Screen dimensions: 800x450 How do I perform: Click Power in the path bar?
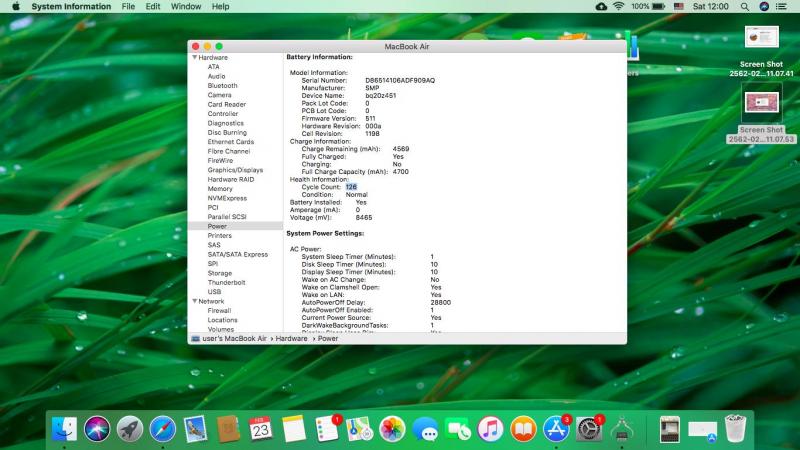328,339
